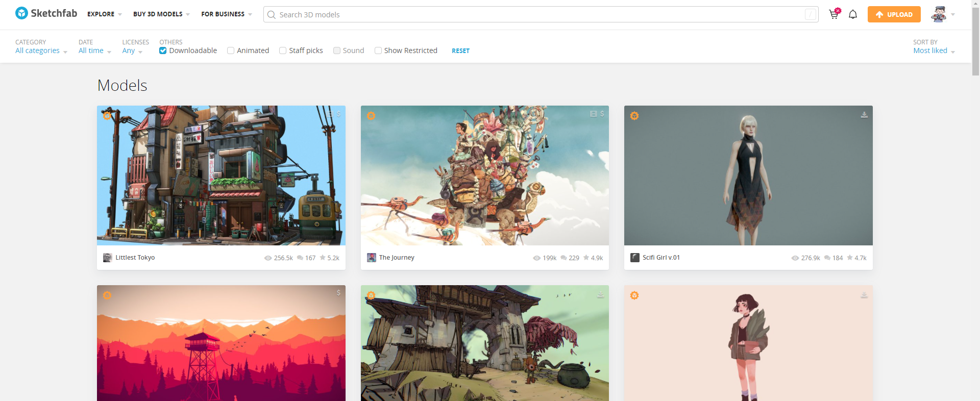Click likes star on Scifi Girl v.01
The image size is (980, 401).
(850, 258)
